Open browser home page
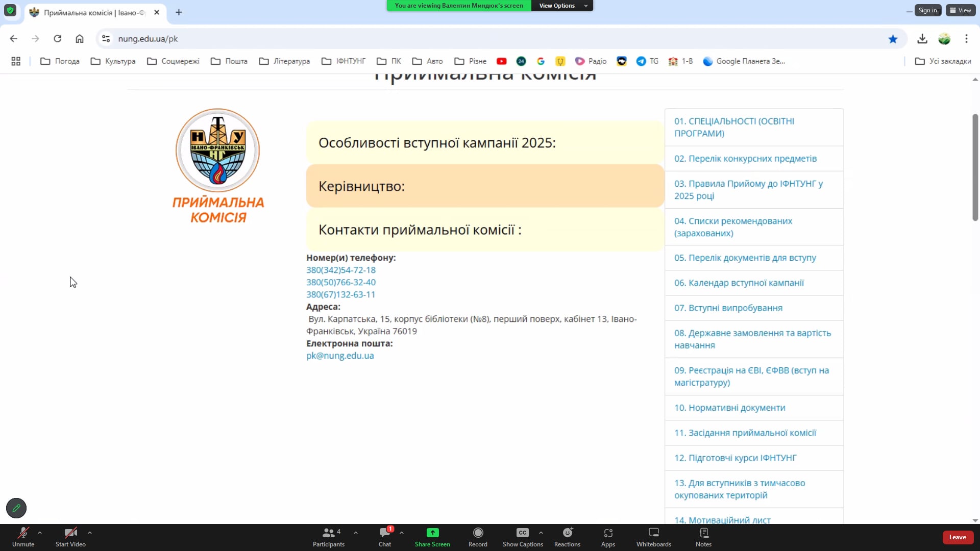Viewport: 980px width, 551px height. point(80,39)
